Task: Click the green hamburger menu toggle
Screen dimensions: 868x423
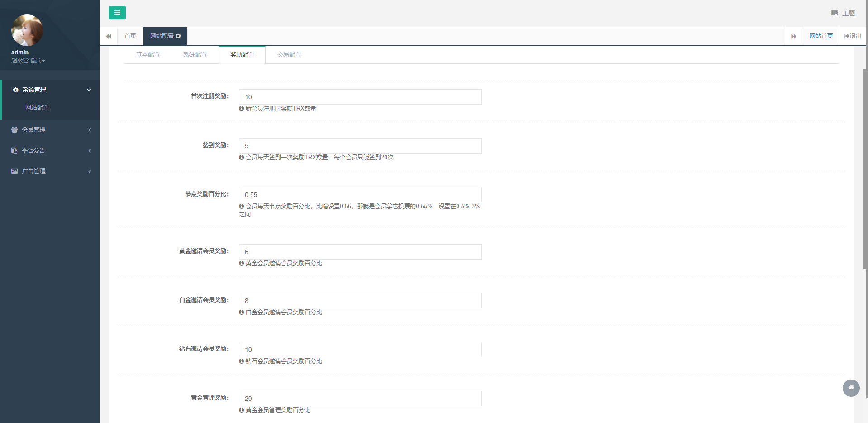Action: 117,13
